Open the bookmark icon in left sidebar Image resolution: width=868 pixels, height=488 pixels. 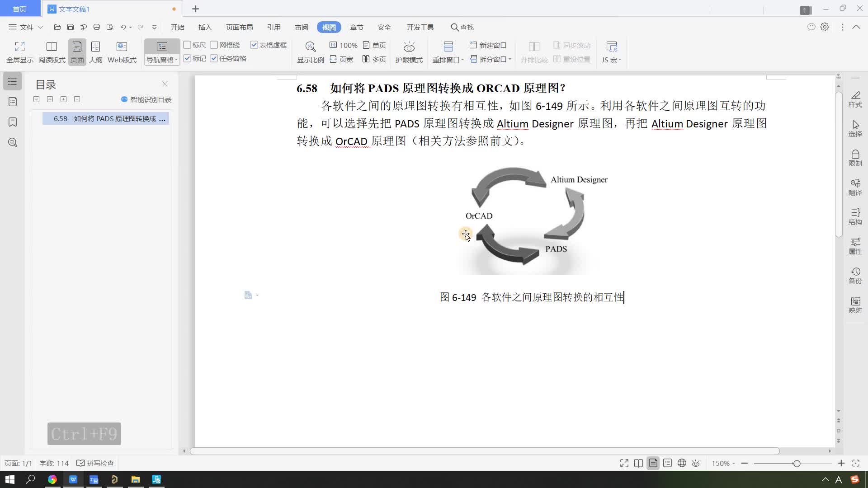13,122
